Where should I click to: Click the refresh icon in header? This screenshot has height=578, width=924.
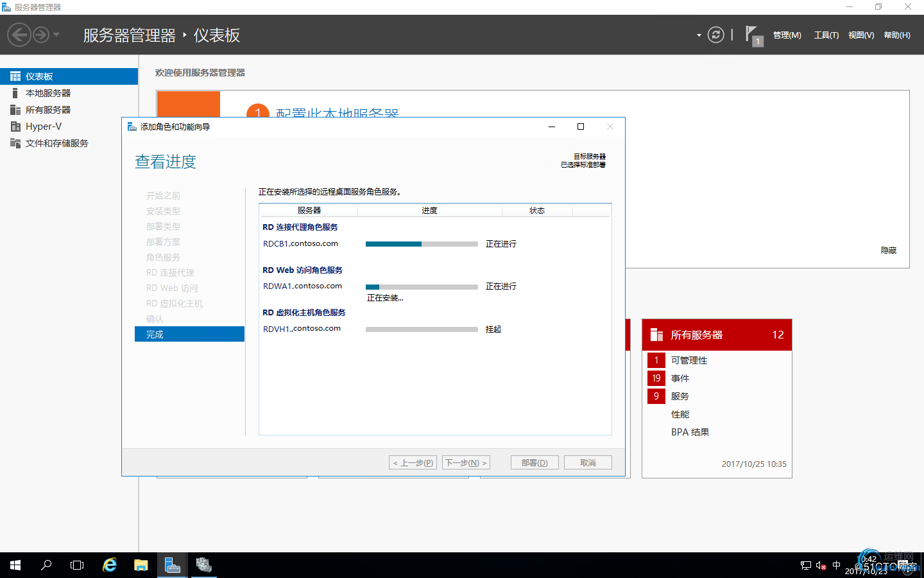tap(715, 35)
